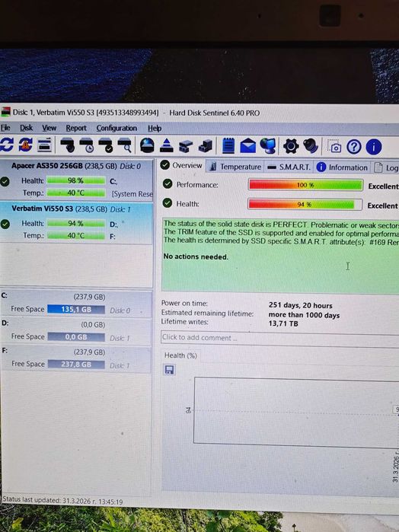Click inside the Health (%) graph area

click(296, 411)
